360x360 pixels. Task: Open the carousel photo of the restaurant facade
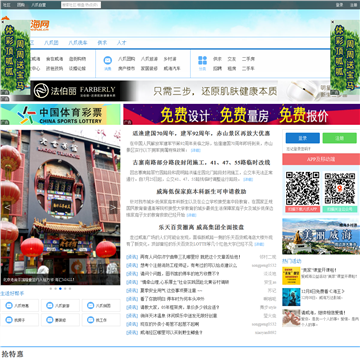click(x=60, y=207)
